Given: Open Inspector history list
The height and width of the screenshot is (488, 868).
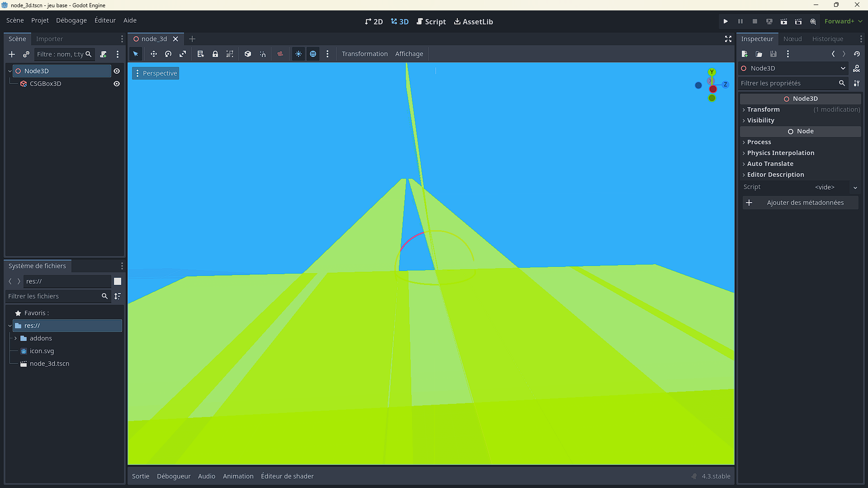Looking at the screenshot, I should [x=857, y=54].
